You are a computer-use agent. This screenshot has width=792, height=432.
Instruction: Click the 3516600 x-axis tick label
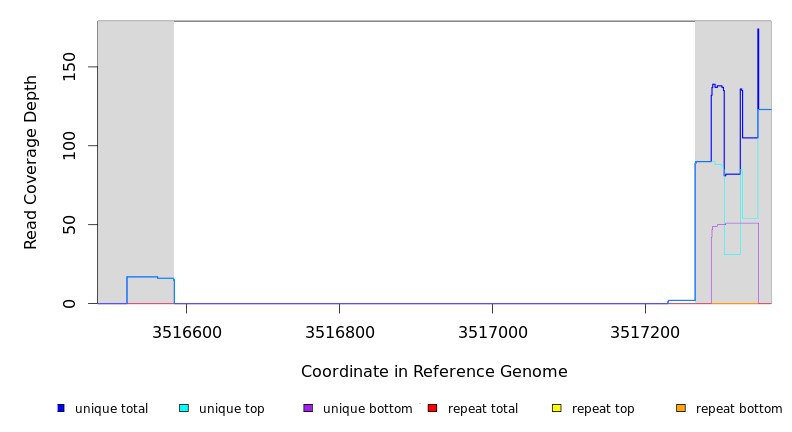(x=186, y=331)
